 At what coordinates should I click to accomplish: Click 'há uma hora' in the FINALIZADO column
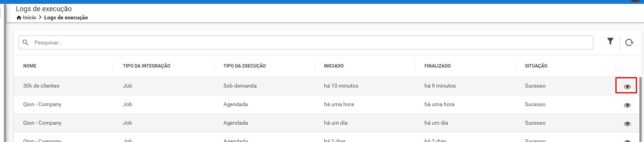coord(439,104)
